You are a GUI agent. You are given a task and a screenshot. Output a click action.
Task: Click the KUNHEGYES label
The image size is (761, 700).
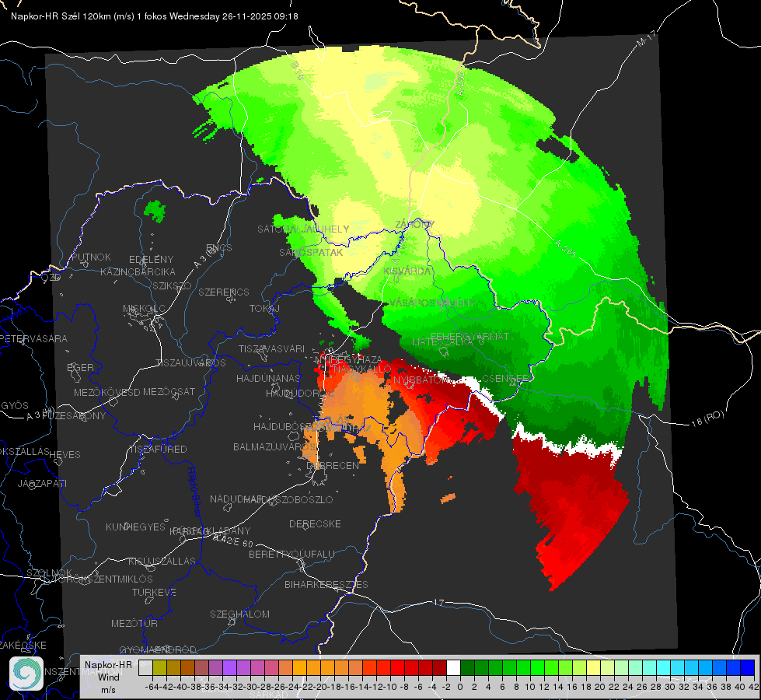pos(135,527)
